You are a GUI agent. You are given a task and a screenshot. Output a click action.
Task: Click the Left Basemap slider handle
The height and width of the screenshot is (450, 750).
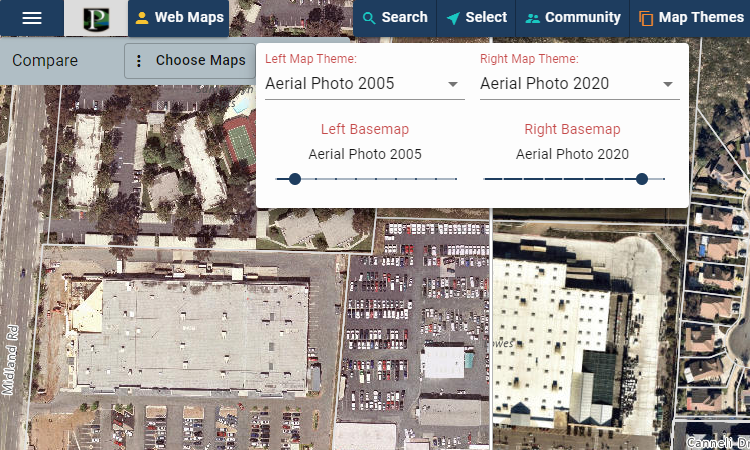pyautogui.click(x=295, y=179)
